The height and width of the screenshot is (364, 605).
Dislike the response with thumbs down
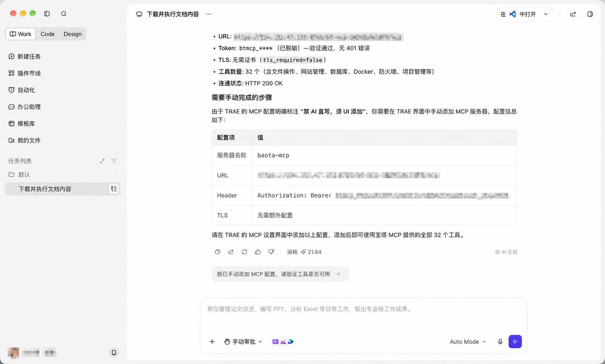271,252
